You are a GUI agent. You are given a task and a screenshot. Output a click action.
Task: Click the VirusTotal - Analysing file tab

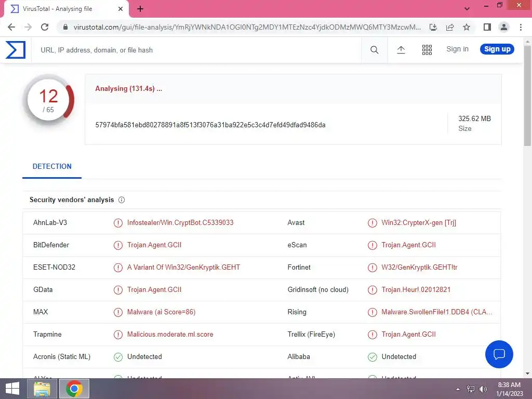point(66,9)
